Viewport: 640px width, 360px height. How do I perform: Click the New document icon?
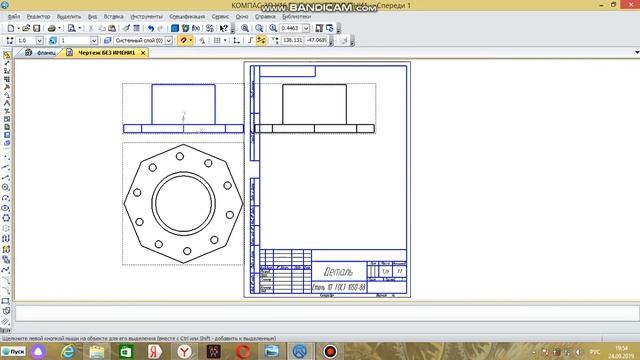pyautogui.click(x=11, y=28)
